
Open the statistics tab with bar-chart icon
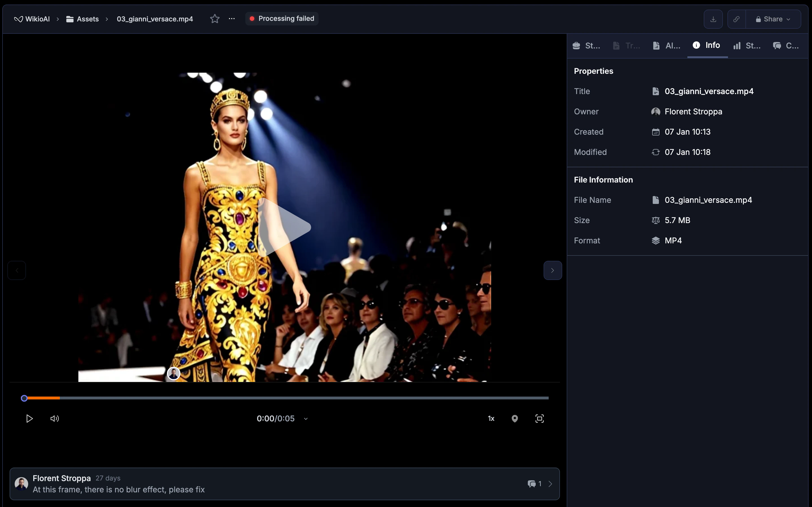tap(747, 46)
